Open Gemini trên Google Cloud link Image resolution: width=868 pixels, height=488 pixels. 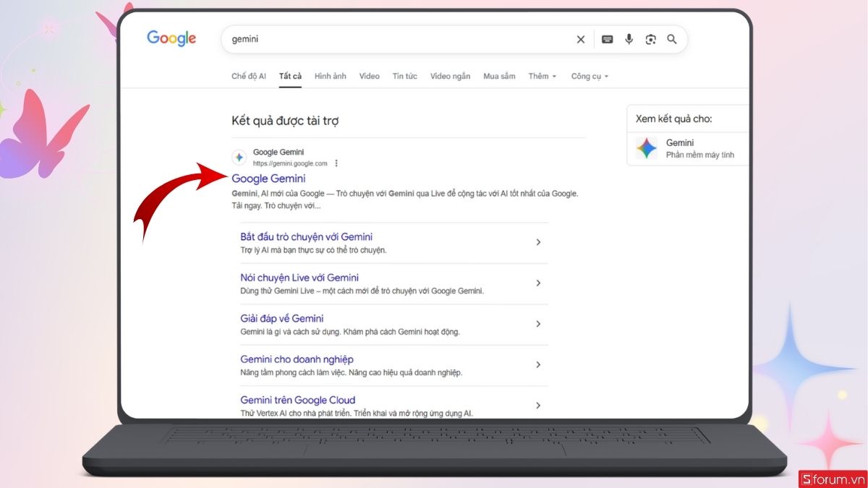[298, 400]
